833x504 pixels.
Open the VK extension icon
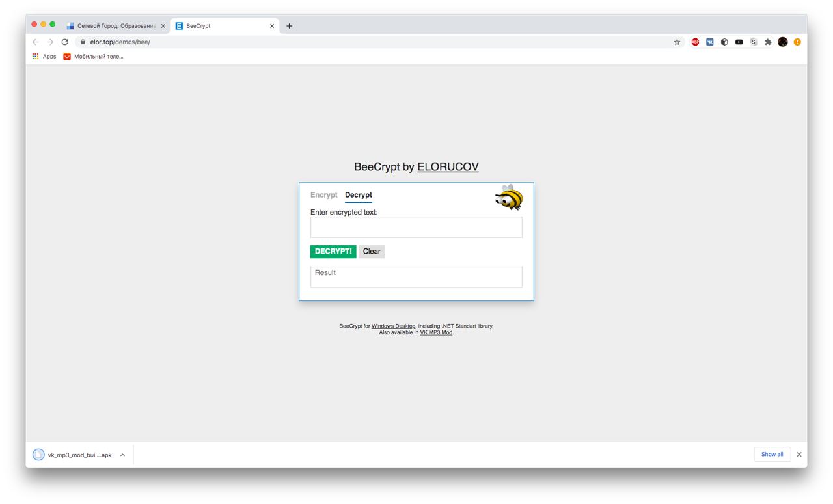coord(710,42)
